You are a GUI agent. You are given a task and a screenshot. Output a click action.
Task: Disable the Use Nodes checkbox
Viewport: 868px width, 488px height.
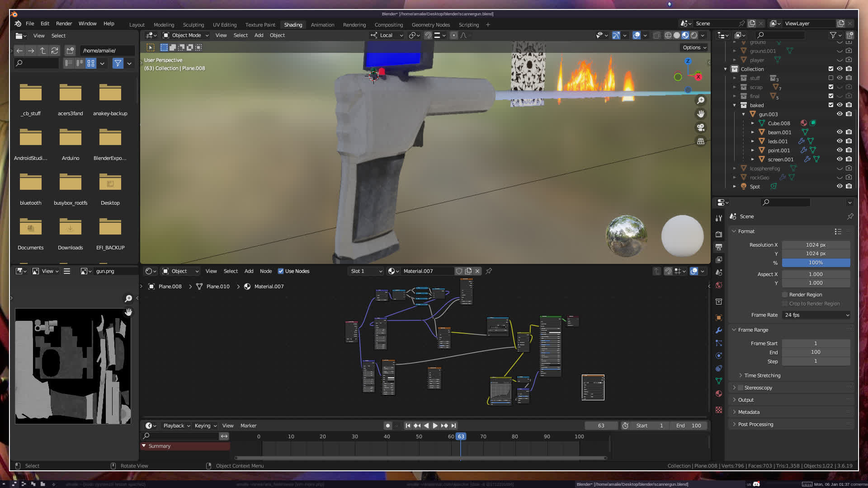[x=281, y=271]
